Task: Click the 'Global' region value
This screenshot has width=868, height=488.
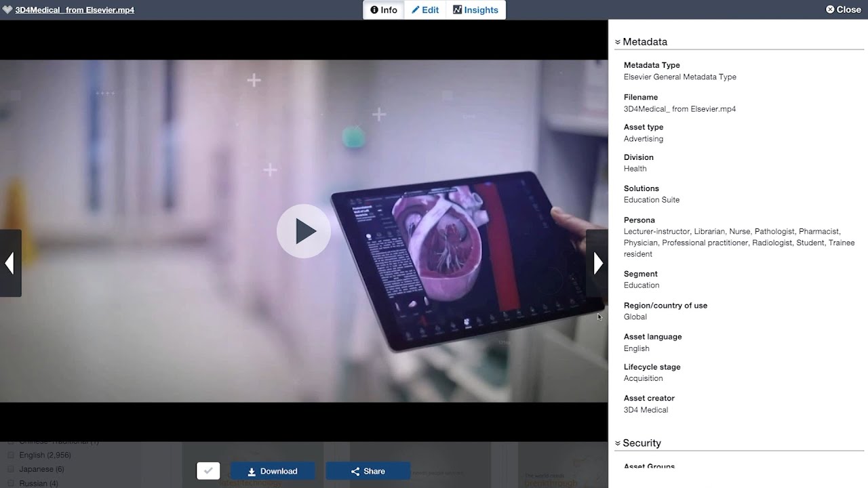Action: [x=635, y=317]
